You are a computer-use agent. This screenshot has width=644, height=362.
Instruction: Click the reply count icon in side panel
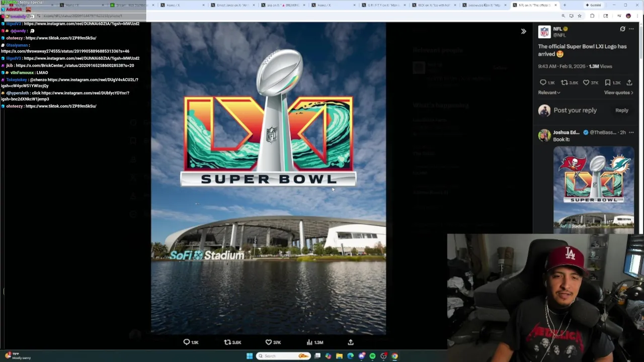tap(543, 82)
